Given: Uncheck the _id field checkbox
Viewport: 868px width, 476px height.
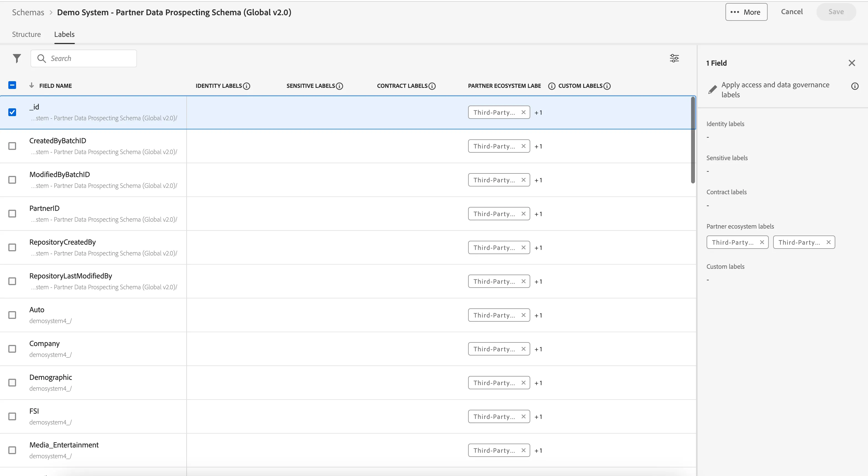Looking at the screenshot, I should (12, 112).
